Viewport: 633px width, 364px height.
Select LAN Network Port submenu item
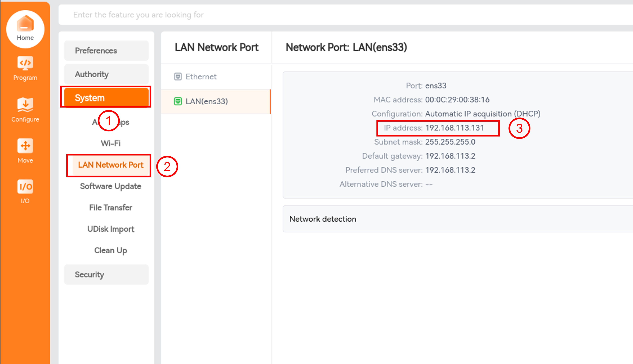pyautogui.click(x=111, y=165)
